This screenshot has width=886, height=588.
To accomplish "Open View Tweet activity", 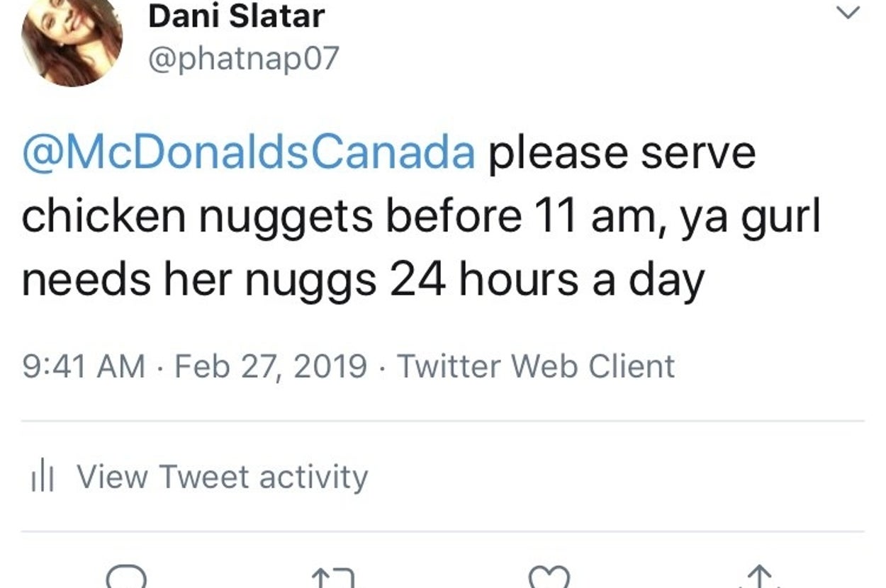I will pyautogui.click(x=222, y=476).
